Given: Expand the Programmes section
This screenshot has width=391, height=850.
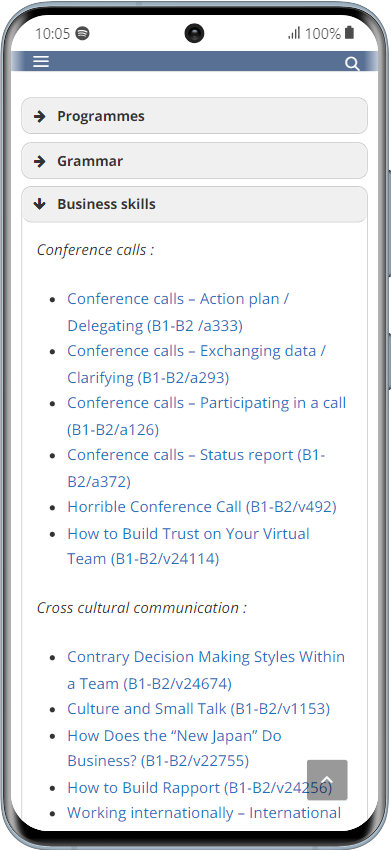Looking at the screenshot, I should pos(194,116).
